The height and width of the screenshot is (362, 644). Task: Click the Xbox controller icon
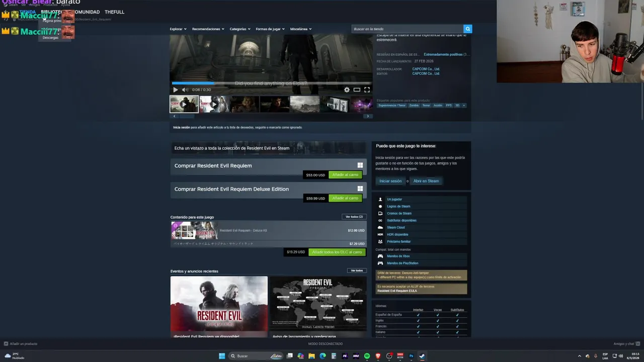pyautogui.click(x=380, y=256)
